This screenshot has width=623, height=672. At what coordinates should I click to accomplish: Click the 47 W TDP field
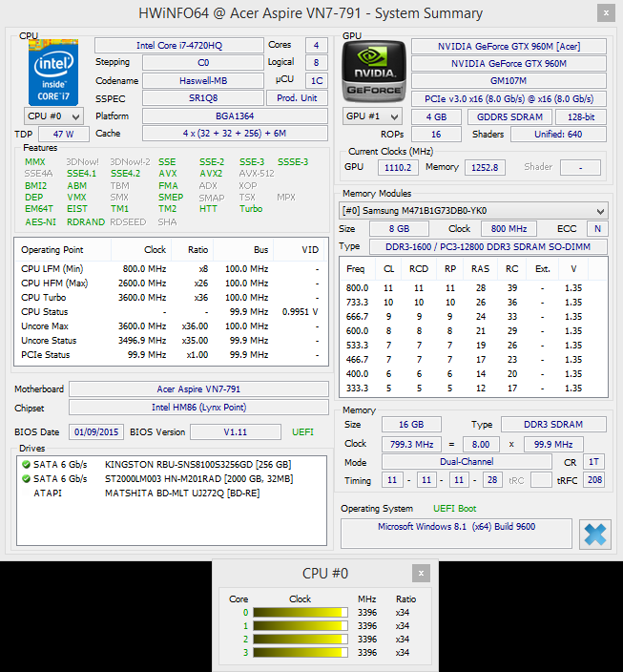tap(64, 135)
